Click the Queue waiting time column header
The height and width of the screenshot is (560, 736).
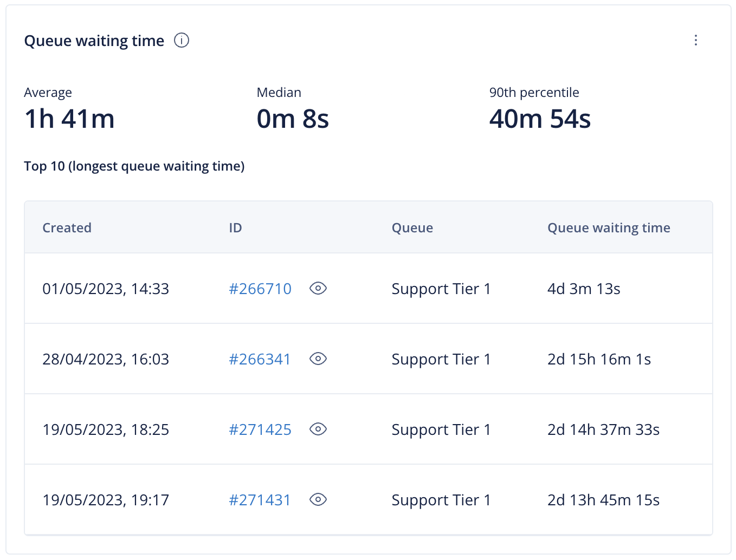coord(609,228)
